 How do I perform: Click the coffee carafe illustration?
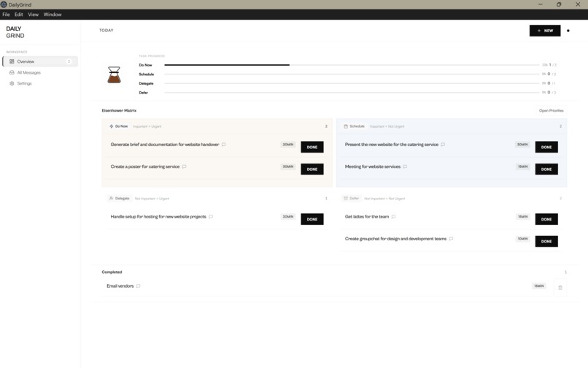pos(115,74)
